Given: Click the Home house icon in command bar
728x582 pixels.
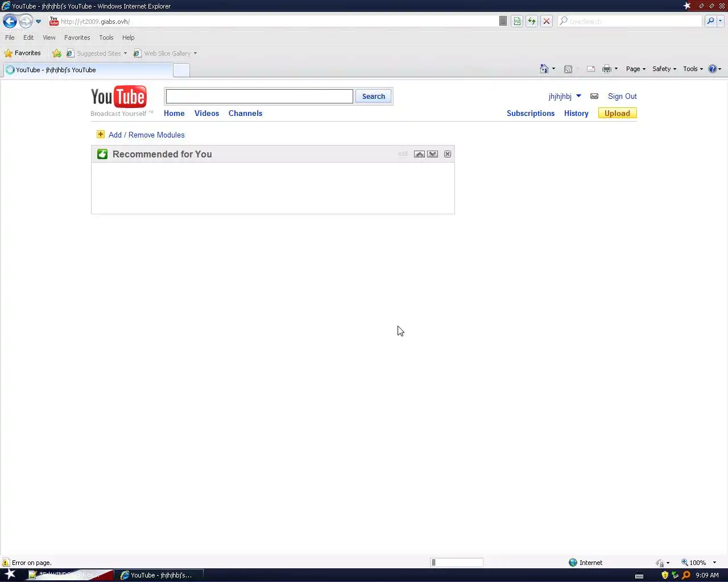Looking at the screenshot, I should coord(544,69).
